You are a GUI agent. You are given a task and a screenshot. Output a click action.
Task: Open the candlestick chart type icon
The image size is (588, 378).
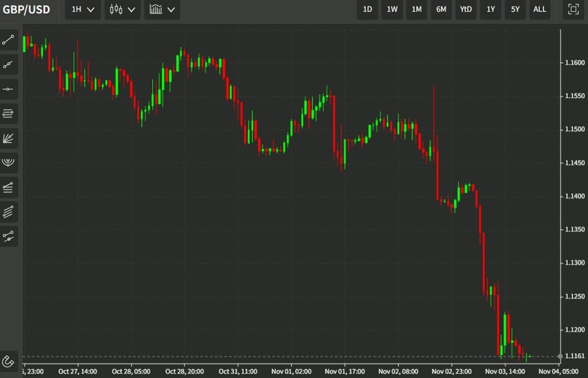pos(116,9)
